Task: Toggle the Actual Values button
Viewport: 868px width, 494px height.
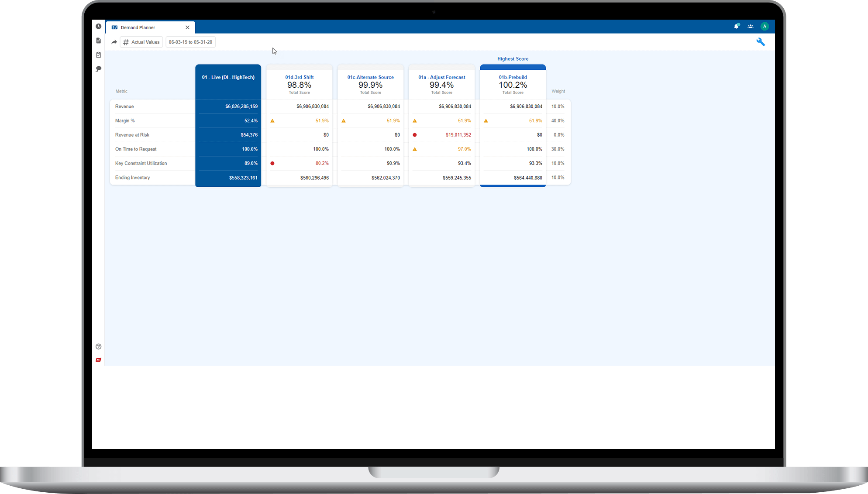Action: pyautogui.click(x=141, y=42)
